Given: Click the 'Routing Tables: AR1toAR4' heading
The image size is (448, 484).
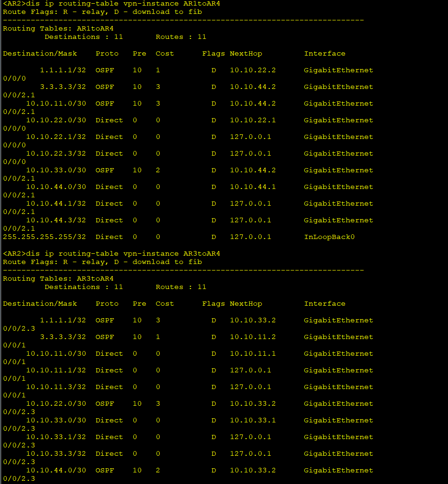Looking at the screenshot, I should coord(58,29).
